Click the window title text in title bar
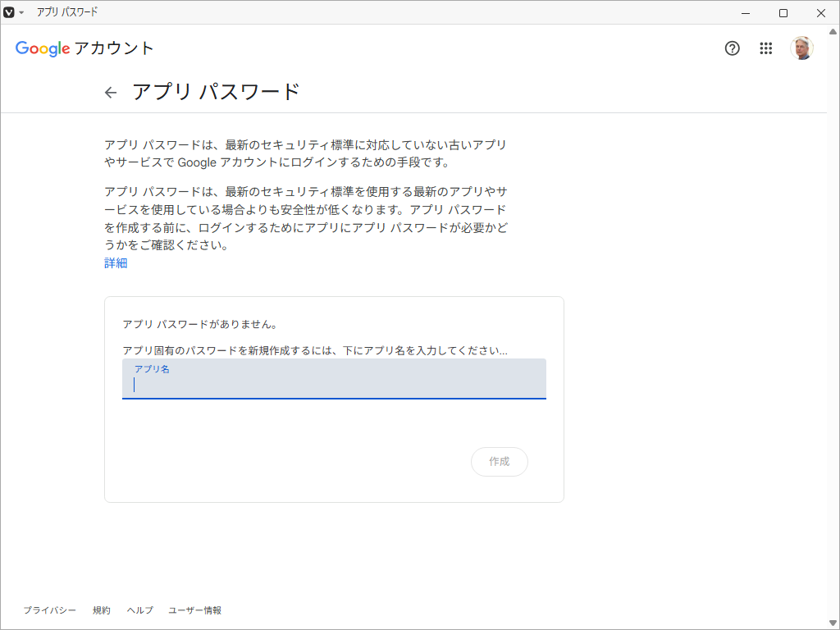The height and width of the screenshot is (630, 840). pyautogui.click(x=67, y=12)
